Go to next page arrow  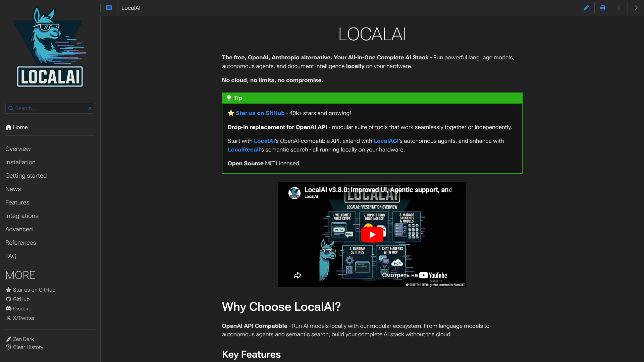pos(636,8)
